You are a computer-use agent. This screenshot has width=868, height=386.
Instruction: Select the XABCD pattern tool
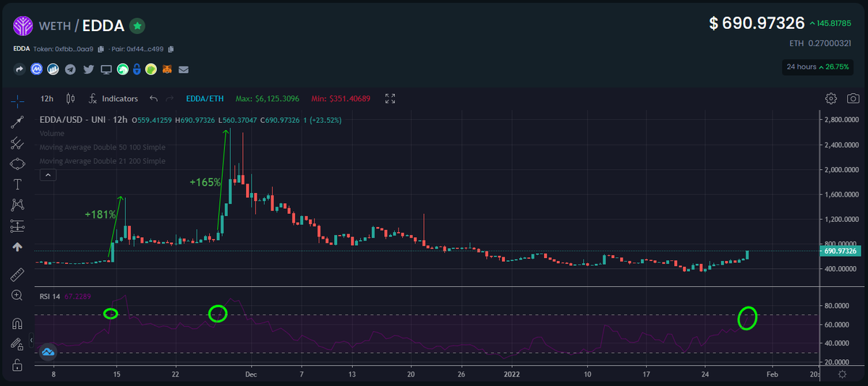tap(17, 205)
